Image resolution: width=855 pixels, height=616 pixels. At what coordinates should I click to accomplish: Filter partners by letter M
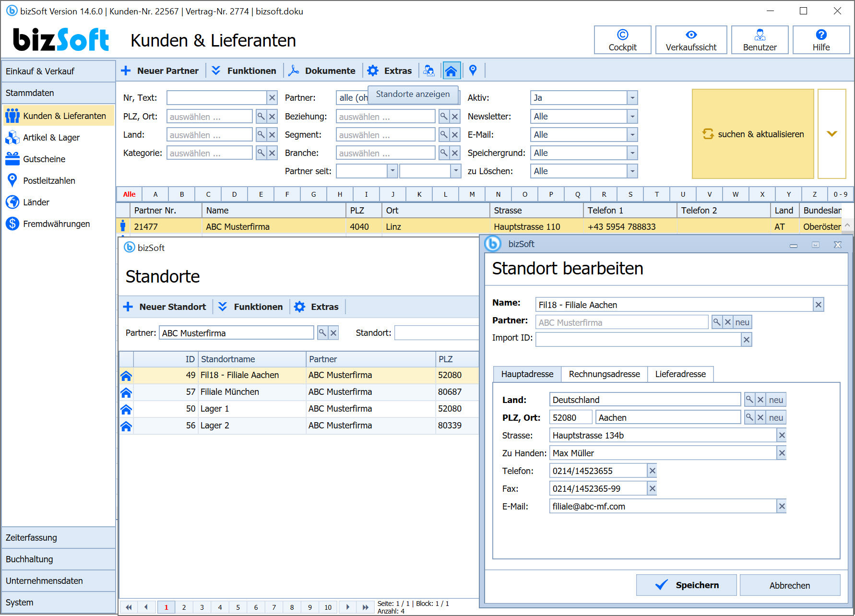pyautogui.click(x=472, y=194)
